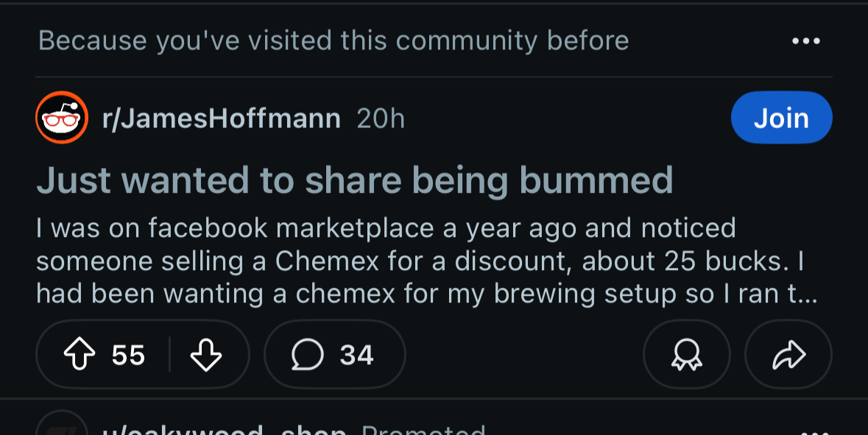Screen dimensions: 868x435
Task: Share the post using the arrow icon
Action: 788,356
